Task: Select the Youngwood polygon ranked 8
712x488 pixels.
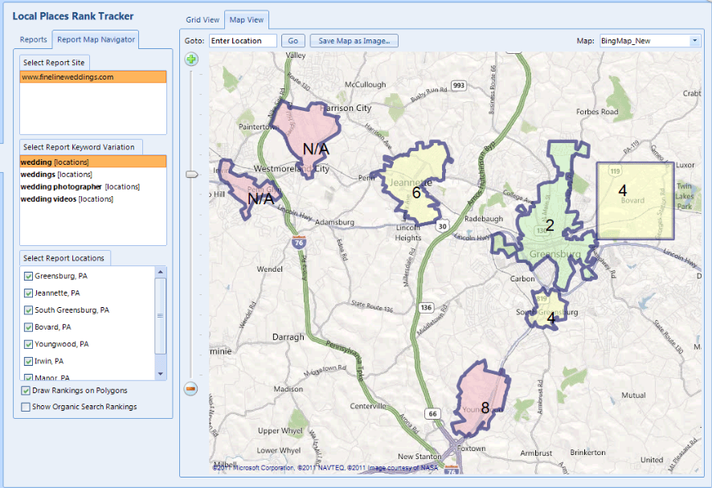Action: tap(480, 397)
